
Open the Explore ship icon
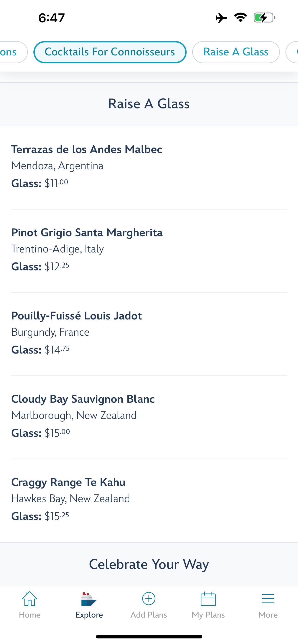[89, 599]
